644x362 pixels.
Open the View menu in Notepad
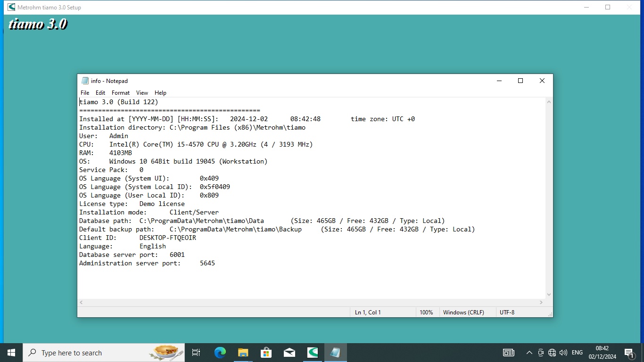coord(142,93)
